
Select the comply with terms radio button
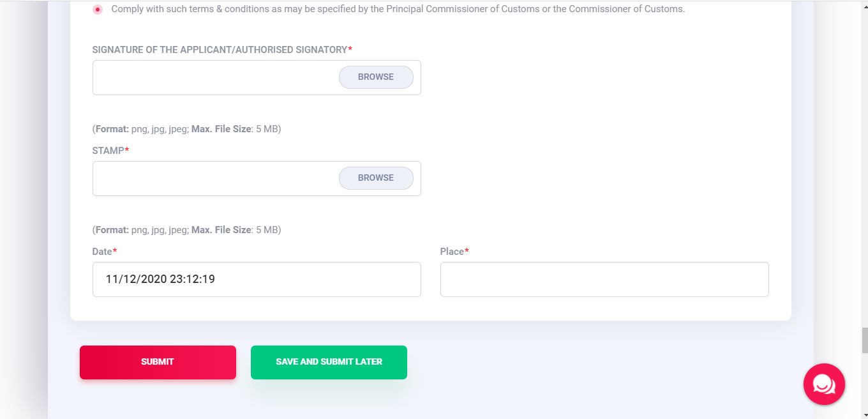[98, 10]
